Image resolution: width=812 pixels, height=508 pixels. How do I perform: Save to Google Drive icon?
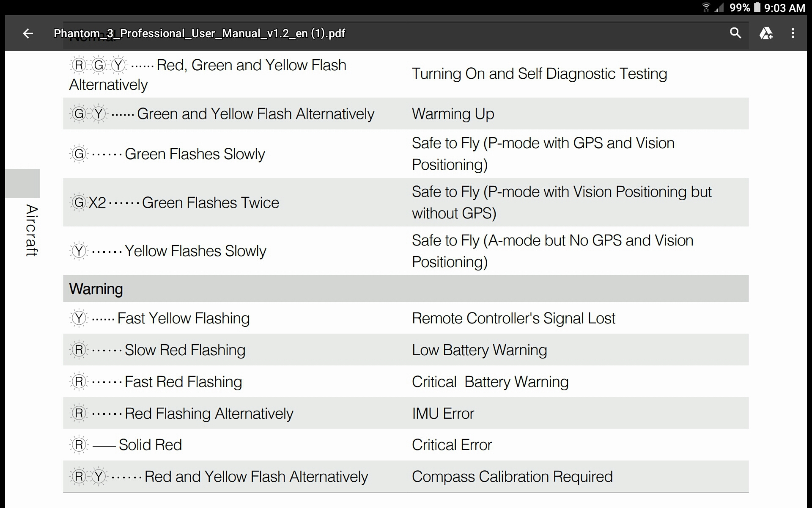(x=766, y=33)
